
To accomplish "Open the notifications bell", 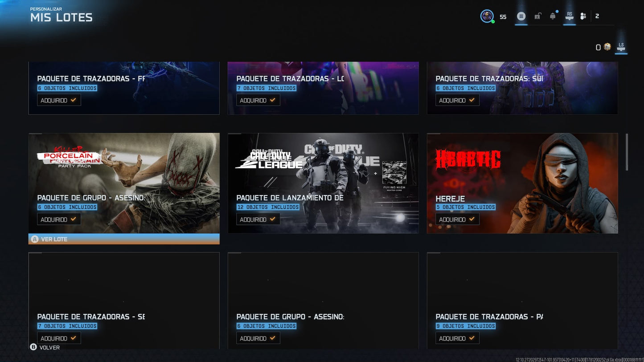I will click(553, 16).
